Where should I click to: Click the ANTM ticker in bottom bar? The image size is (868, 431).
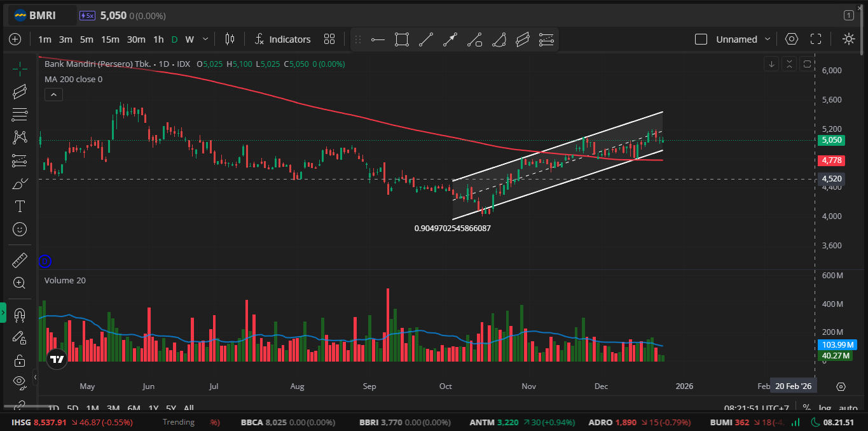[523, 422]
